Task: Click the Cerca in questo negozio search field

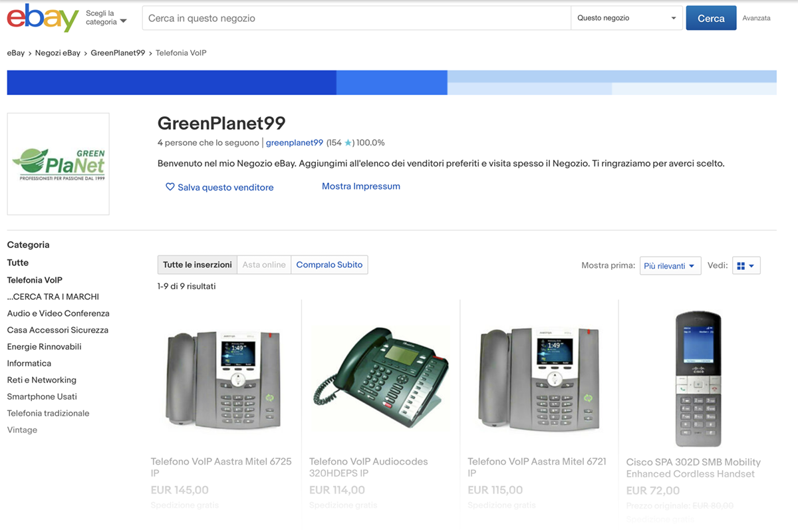Action: tap(356, 18)
